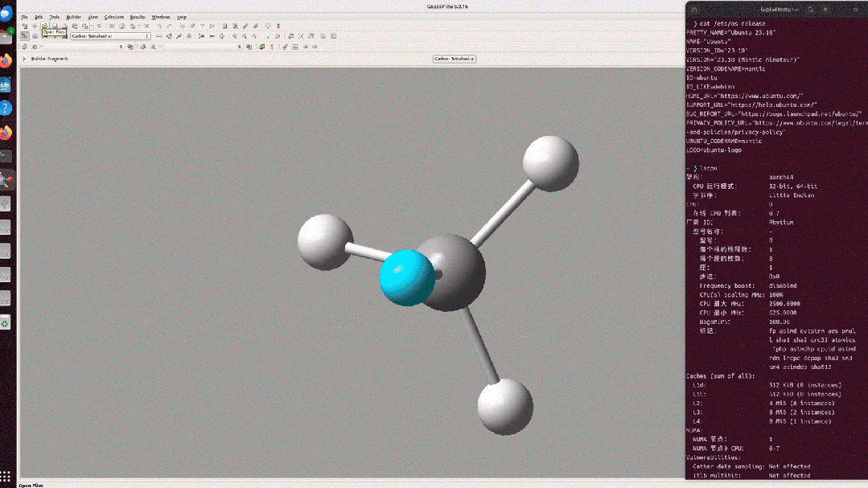Click the Undo arrow icon
The width and height of the screenshot is (868, 488).
point(159,26)
